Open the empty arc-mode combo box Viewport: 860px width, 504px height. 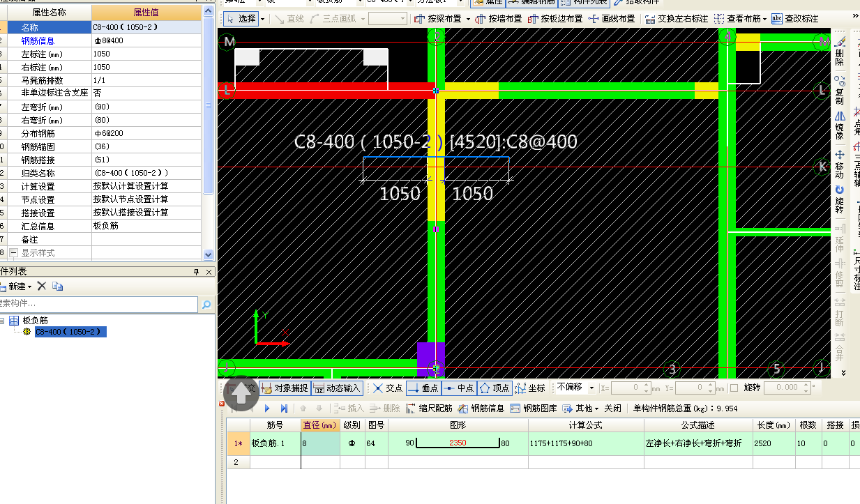[x=387, y=19]
